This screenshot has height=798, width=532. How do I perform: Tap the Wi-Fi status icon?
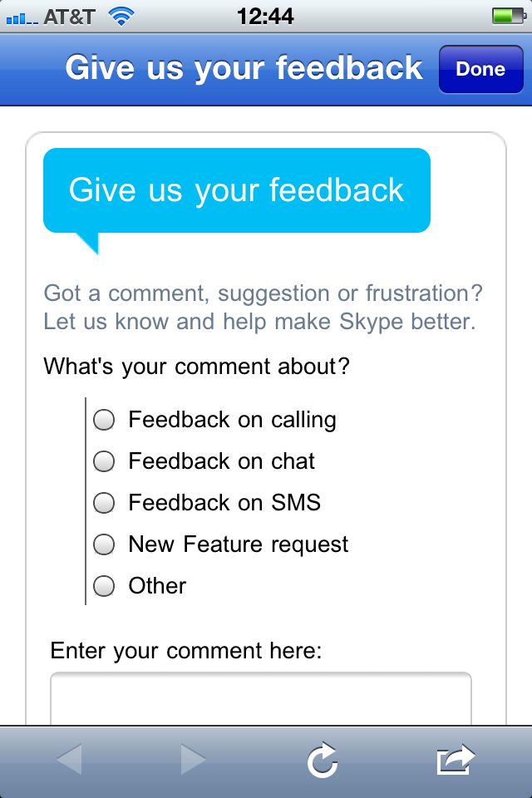coord(121,16)
